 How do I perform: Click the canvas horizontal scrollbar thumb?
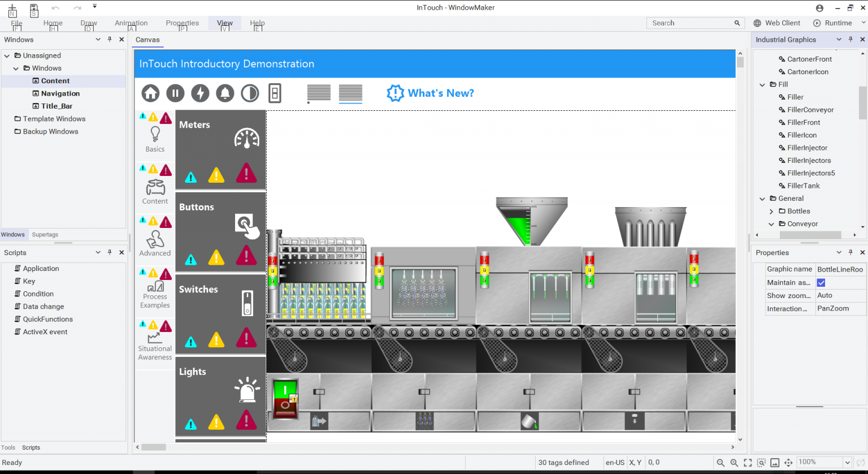[x=154, y=447]
